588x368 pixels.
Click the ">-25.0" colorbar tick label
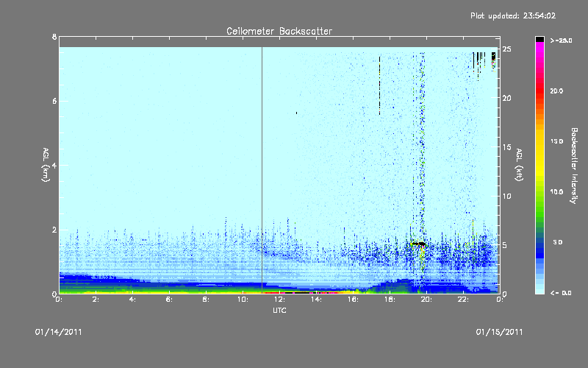[561, 40]
